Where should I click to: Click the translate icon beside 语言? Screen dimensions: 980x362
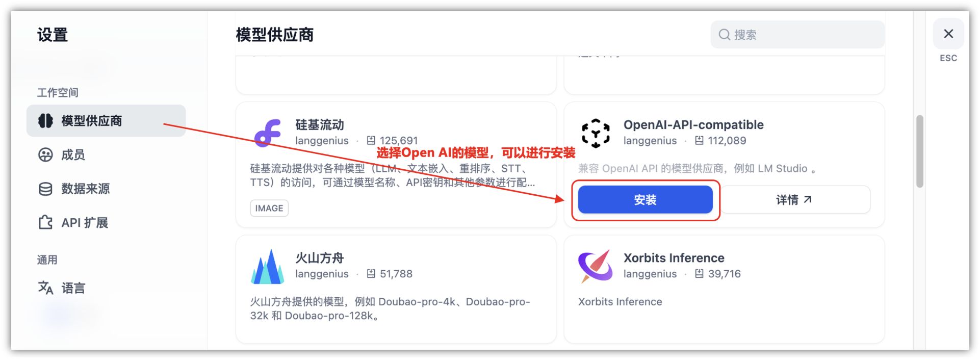pyautogui.click(x=45, y=288)
